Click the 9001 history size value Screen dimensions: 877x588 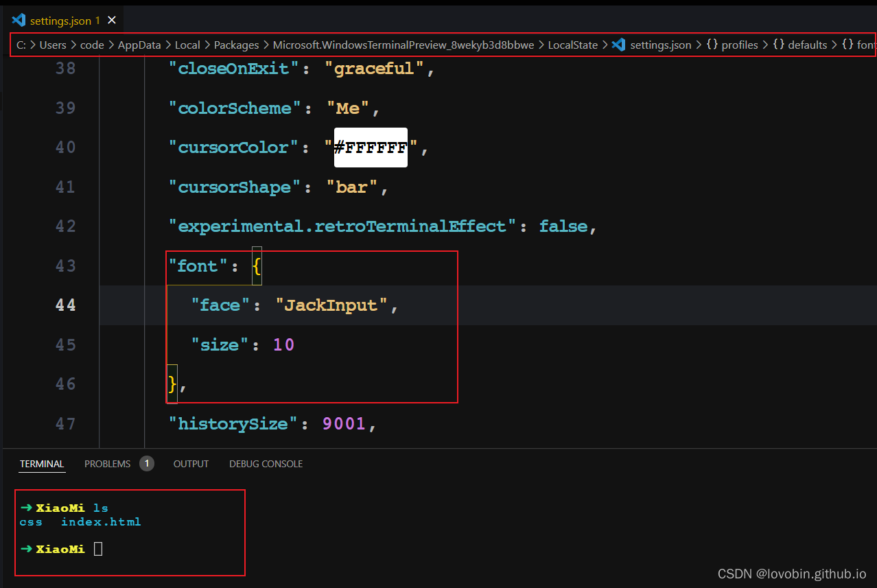[344, 424]
